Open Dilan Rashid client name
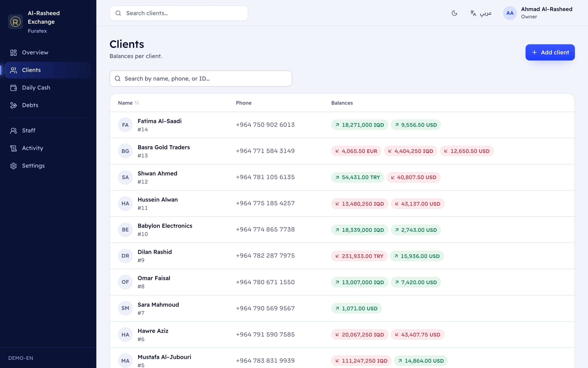This screenshot has height=368, width=588. (155, 252)
